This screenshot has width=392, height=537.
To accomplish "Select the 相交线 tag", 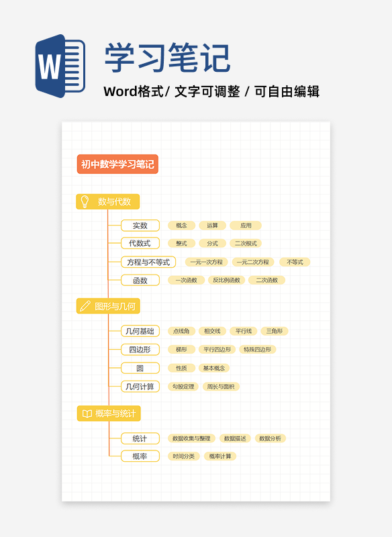I will tap(212, 331).
